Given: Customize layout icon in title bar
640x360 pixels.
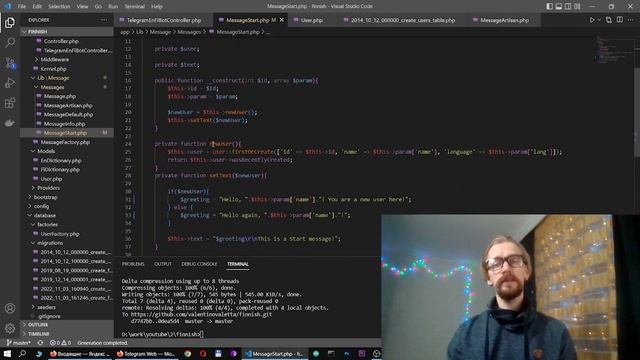Looking at the screenshot, I should pos(577,6).
